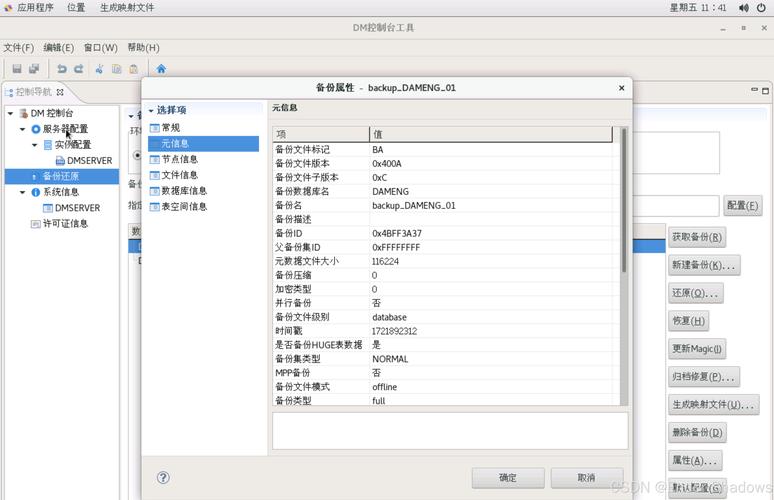Click the Save All icon in the toolbar
Screen dimensions: 774x500
(x=34, y=69)
